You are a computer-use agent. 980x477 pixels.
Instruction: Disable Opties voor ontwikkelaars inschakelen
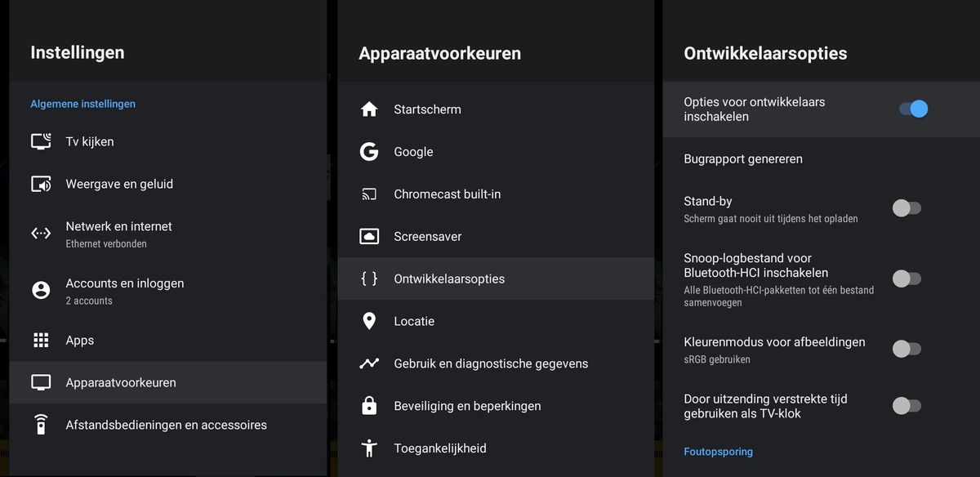click(x=912, y=108)
